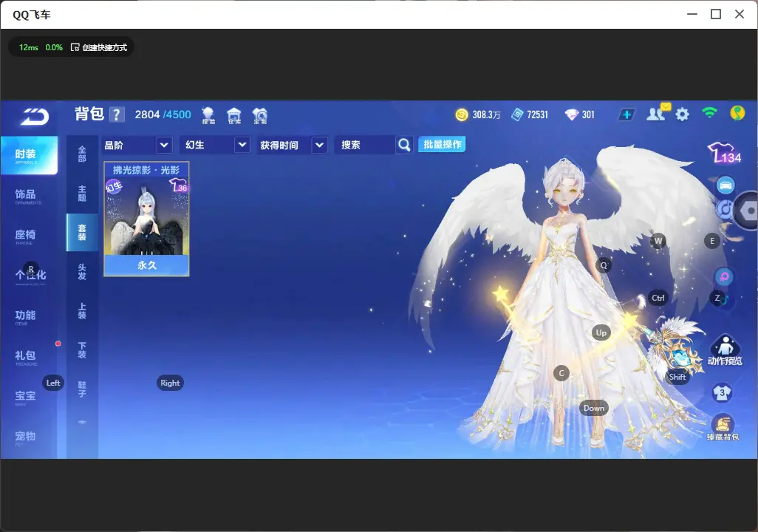Click the Right key overlay button
758x532 pixels.
(x=170, y=383)
